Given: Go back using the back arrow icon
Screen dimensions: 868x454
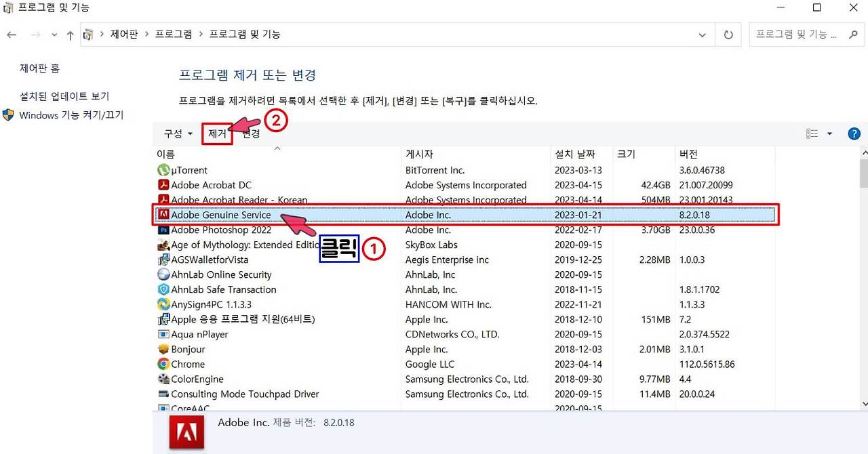Looking at the screenshot, I should pyautogui.click(x=11, y=34).
